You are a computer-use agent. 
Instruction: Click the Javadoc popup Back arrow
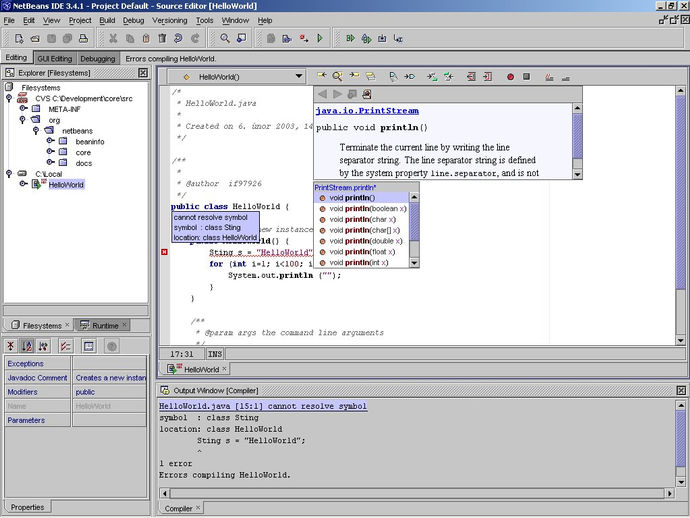322,94
